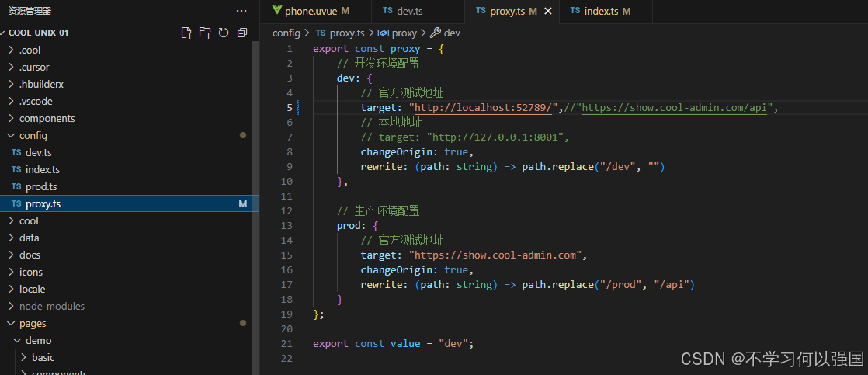Expand the data folder
This screenshot has height=375, width=868.
(130, 238)
